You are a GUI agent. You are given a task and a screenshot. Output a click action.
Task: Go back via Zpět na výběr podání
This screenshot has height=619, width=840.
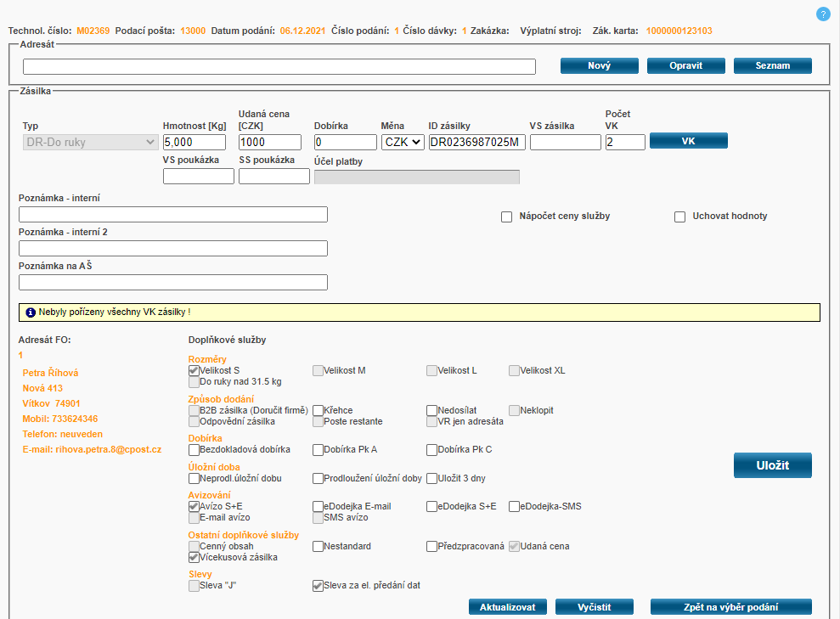point(731,606)
